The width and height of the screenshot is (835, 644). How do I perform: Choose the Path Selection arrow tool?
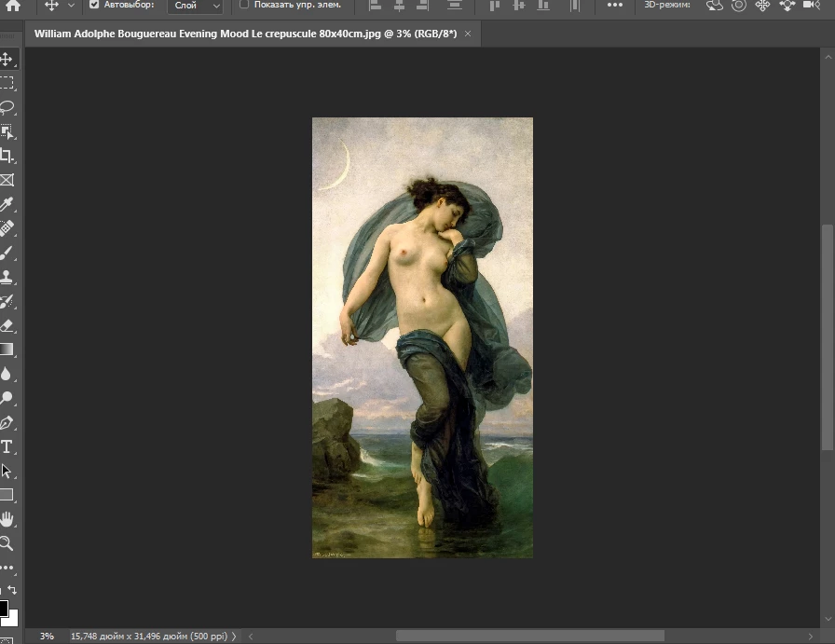(7, 471)
